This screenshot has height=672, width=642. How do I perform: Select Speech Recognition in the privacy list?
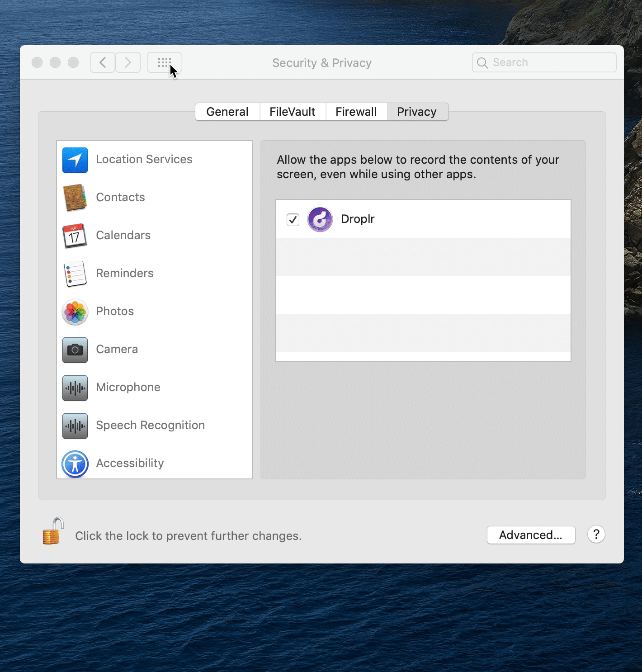pyautogui.click(x=150, y=426)
